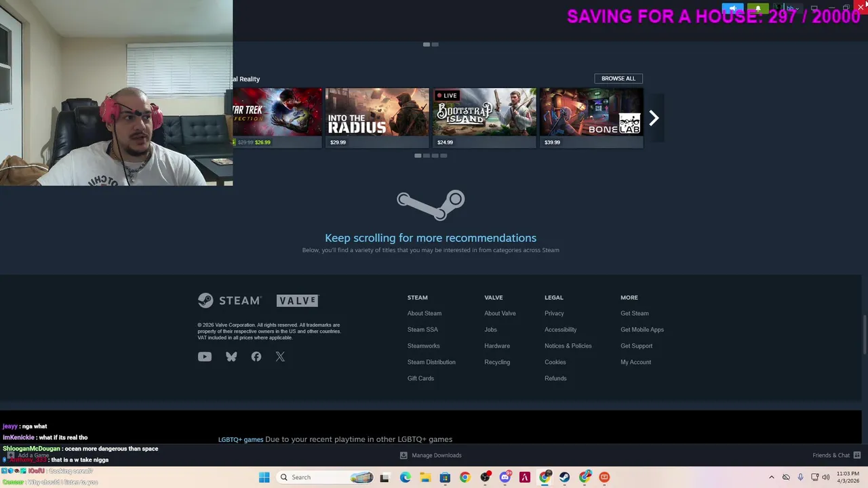Click the Manage Downloads label
868x488 pixels.
click(437, 455)
